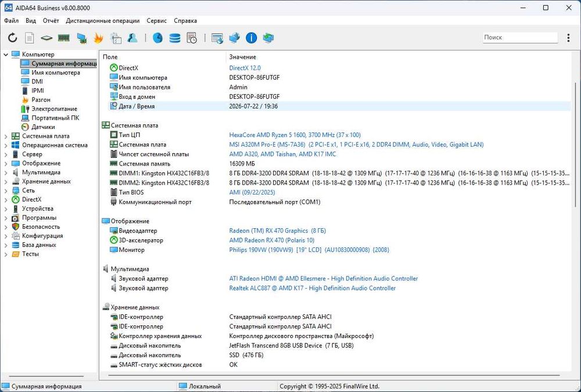This screenshot has height=392, width=581.
Task: Click the remote monitor toolbar icon
Action: point(217,38)
